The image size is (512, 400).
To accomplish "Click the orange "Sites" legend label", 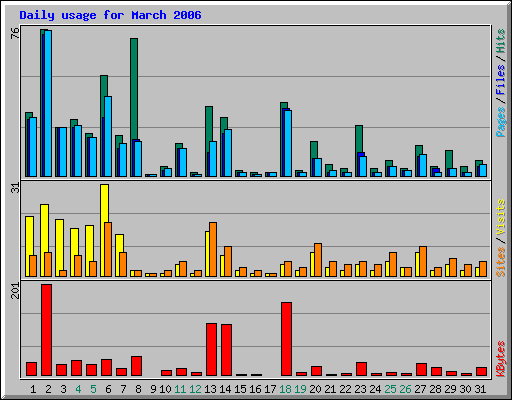I will (501, 262).
